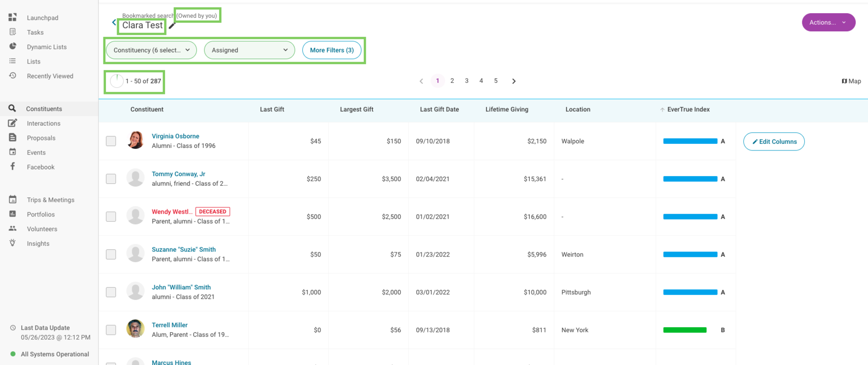Click Terrell Miller's green EverTrue Index bar

tap(685, 330)
